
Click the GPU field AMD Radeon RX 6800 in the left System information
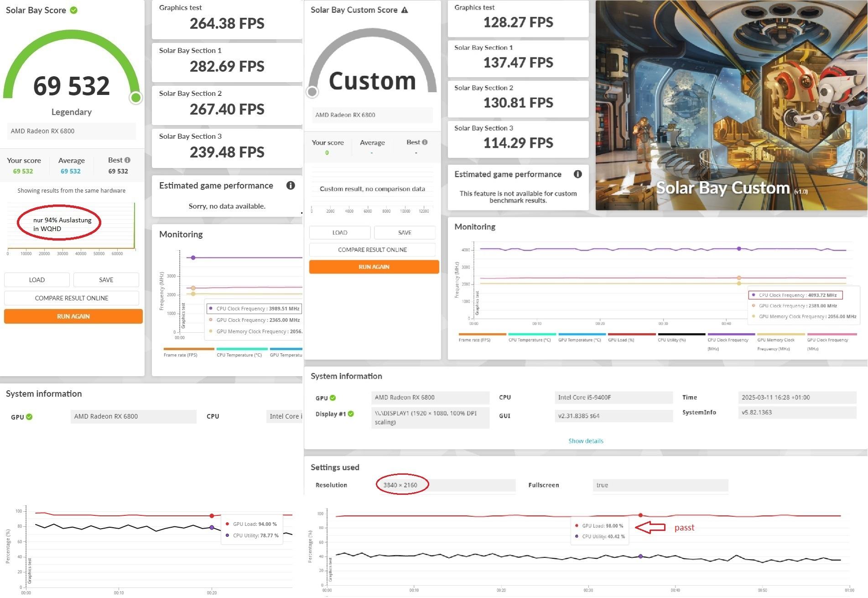coord(134,416)
